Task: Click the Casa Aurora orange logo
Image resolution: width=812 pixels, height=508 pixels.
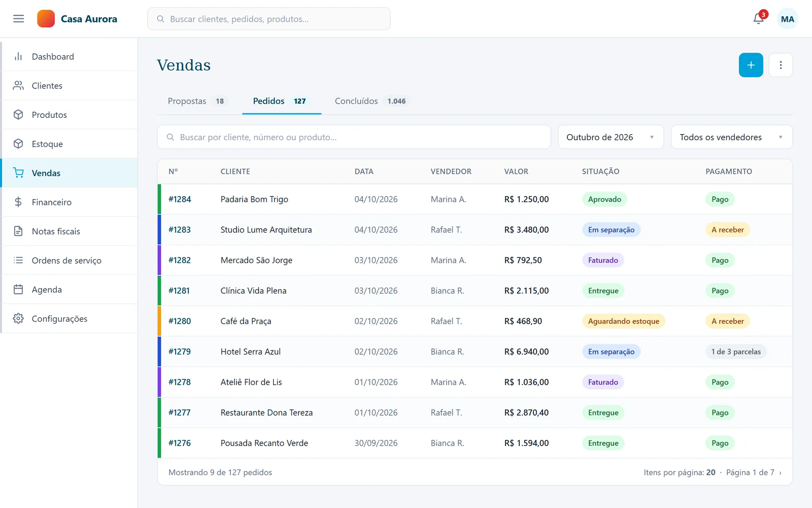Action: click(46, 19)
